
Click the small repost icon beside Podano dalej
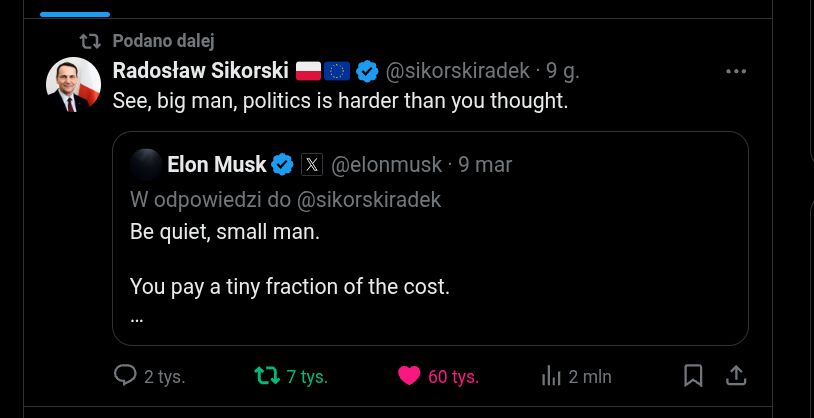click(90, 41)
